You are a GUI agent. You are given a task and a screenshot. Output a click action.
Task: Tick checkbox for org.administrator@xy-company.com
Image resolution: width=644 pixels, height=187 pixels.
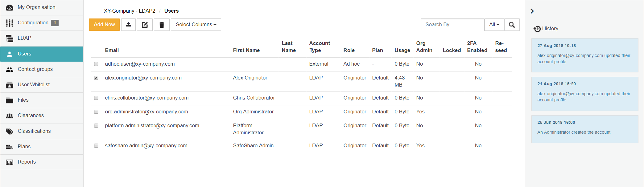coord(96,112)
